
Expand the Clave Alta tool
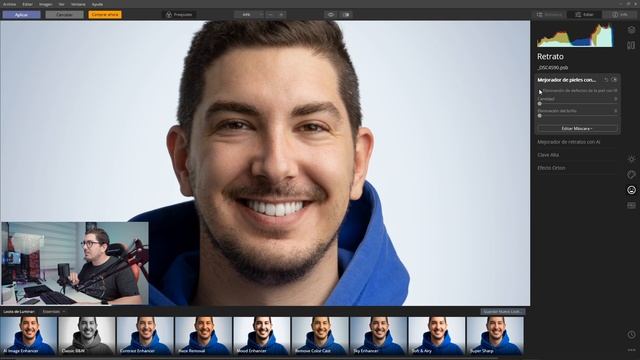coord(548,155)
